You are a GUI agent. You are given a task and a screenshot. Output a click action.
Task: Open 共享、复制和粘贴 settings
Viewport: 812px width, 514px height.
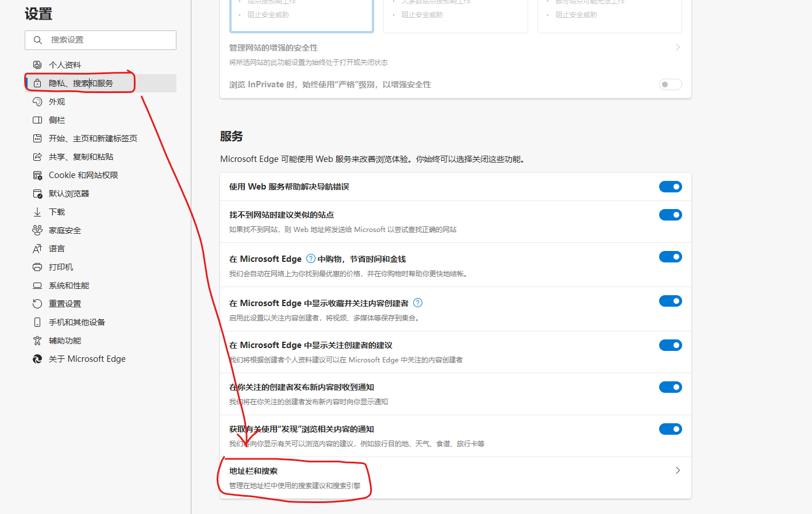101,157
